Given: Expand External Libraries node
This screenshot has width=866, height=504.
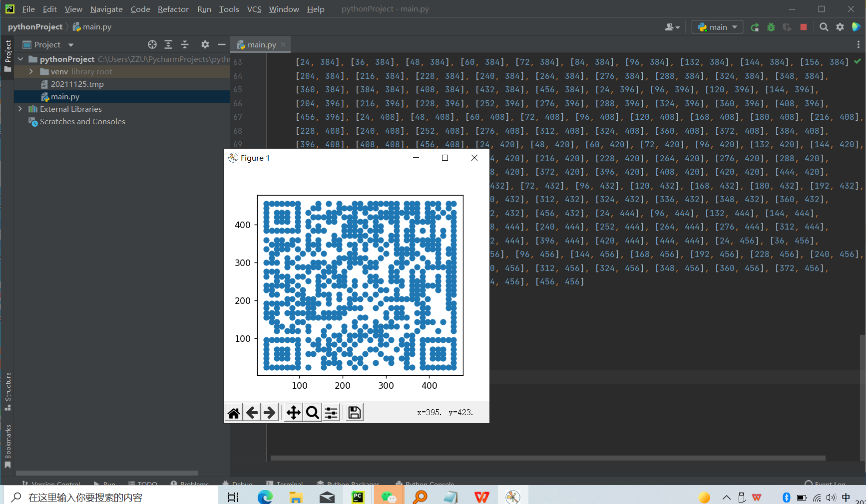Looking at the screenshot, I should point(20,109).
